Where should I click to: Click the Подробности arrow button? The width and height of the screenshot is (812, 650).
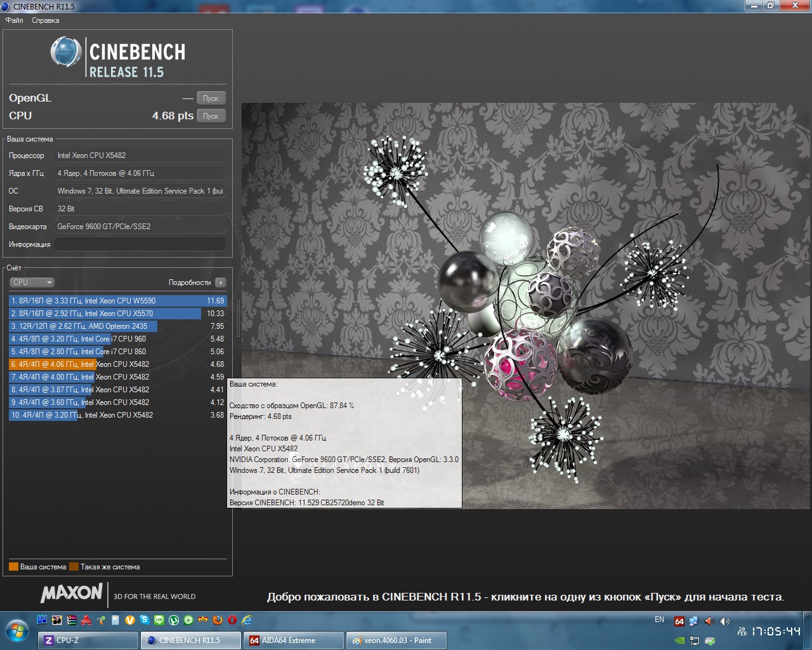(220, 282)
